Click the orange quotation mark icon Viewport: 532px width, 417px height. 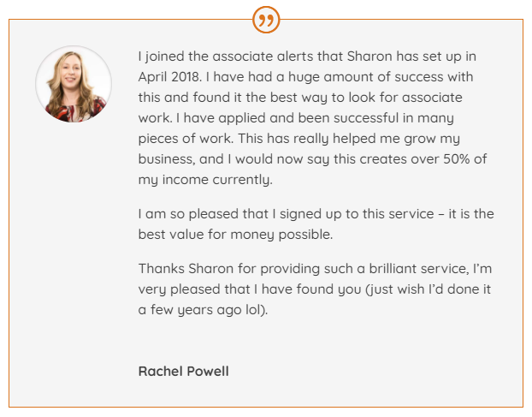[266, 20]
